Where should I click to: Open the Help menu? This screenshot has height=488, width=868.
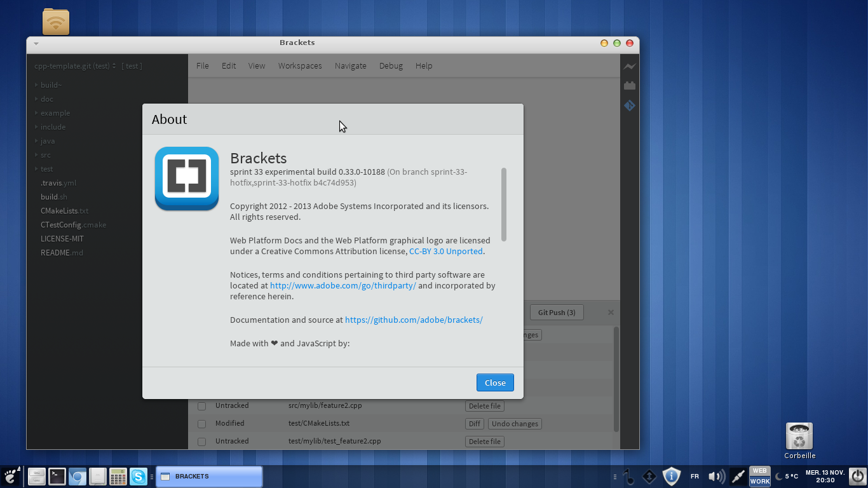coord(424,65)
